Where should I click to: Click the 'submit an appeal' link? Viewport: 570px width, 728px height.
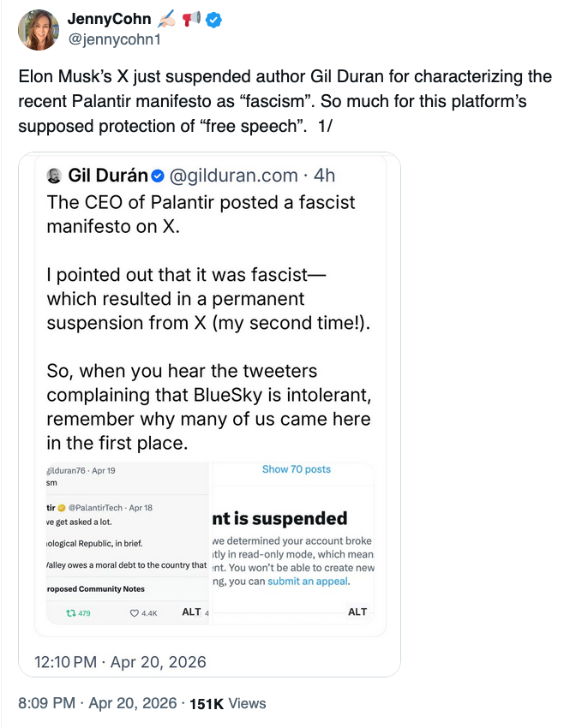click(x=307, y=582)
